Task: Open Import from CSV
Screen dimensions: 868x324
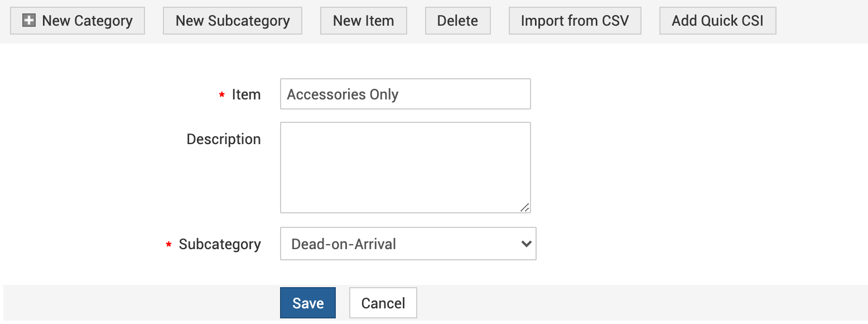Action: click(x=575, y=21)
